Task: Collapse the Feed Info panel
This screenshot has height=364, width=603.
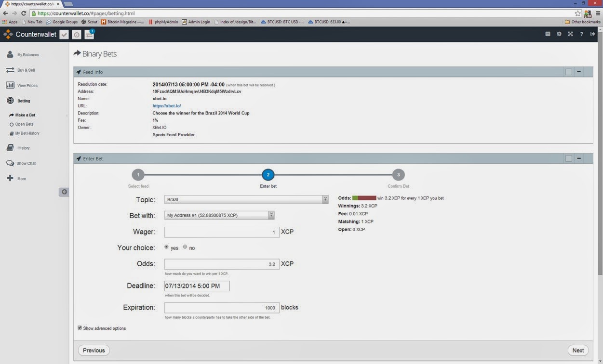Action: click(x=579, y=72)
